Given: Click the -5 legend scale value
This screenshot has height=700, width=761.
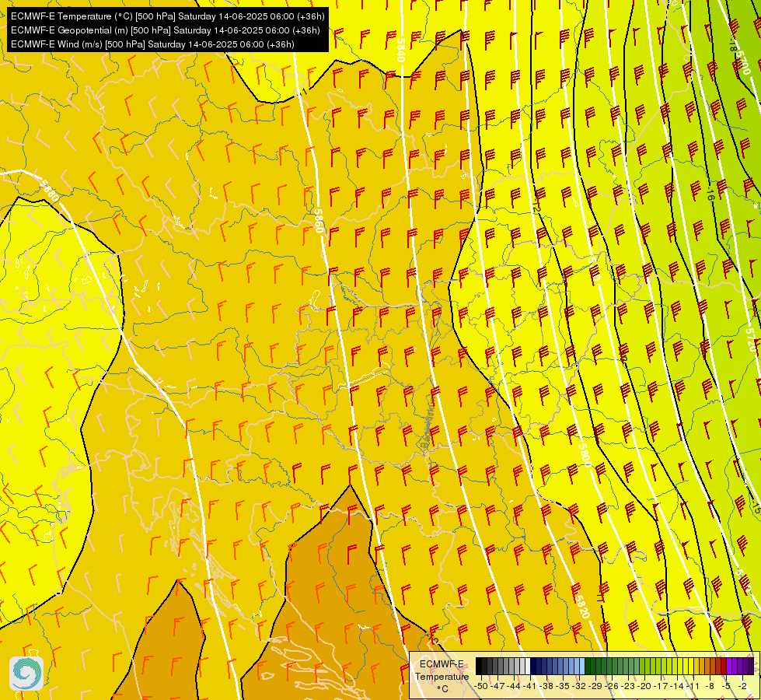Looking at the screenshot, I should pyautogui.click(x=725, y=686).
